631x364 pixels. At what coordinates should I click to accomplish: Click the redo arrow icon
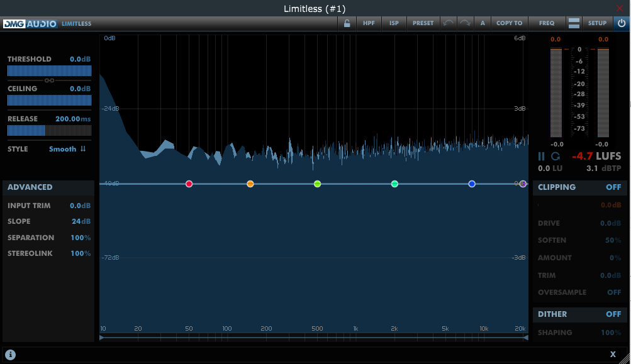[465, 23]
